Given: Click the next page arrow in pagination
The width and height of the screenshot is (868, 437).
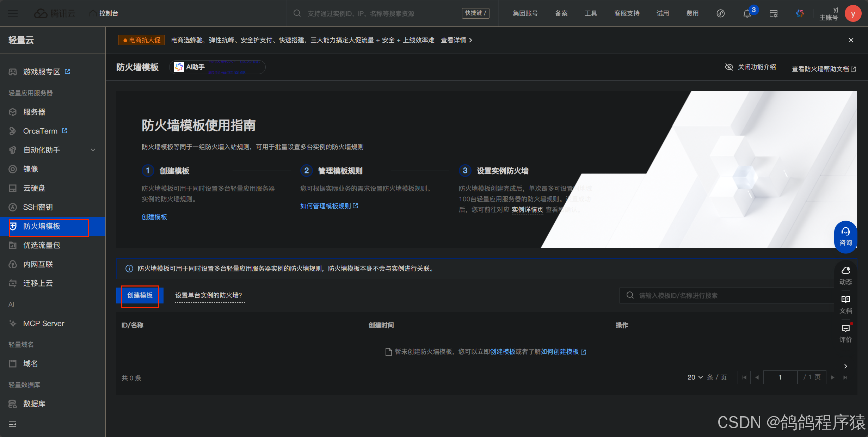Looking at the screenshot, I should [832, 377].
